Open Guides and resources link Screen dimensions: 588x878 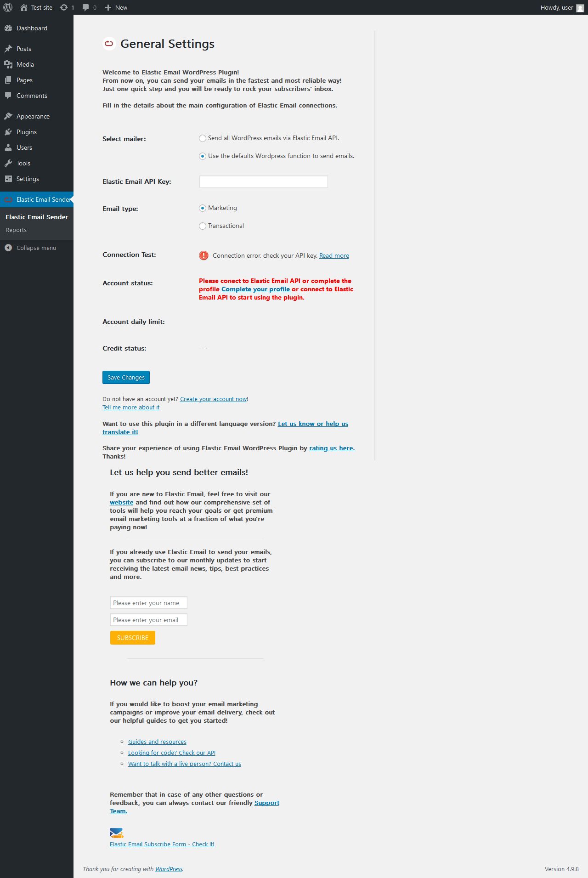157,742
